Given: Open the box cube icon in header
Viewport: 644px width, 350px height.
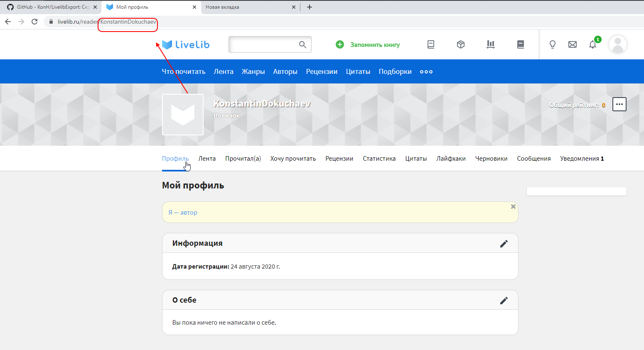Looking at the screenshot, I should [x=461, y=44].
